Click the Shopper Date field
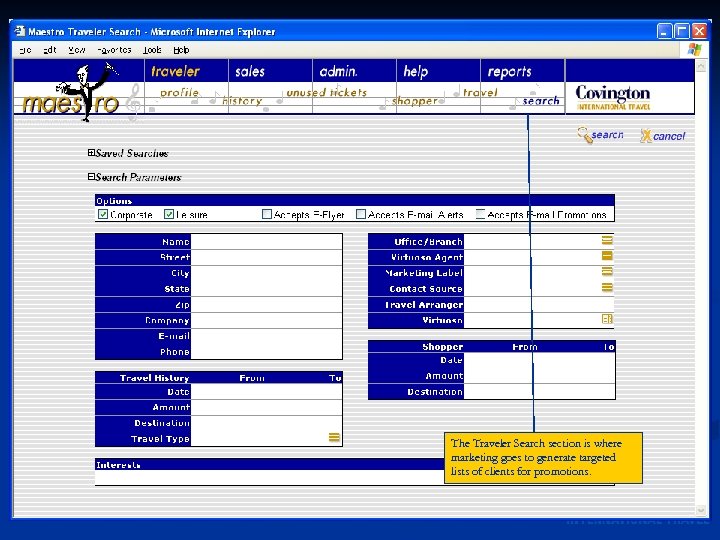This screenshot has height=540, width=720. point(539,360)
